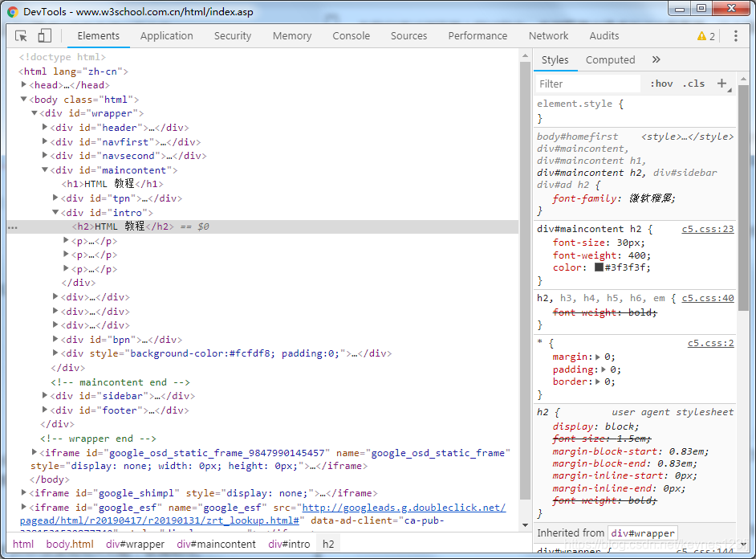Expand the head element node
Viewport: 756px width, 559px height.
tap(23, 84)
